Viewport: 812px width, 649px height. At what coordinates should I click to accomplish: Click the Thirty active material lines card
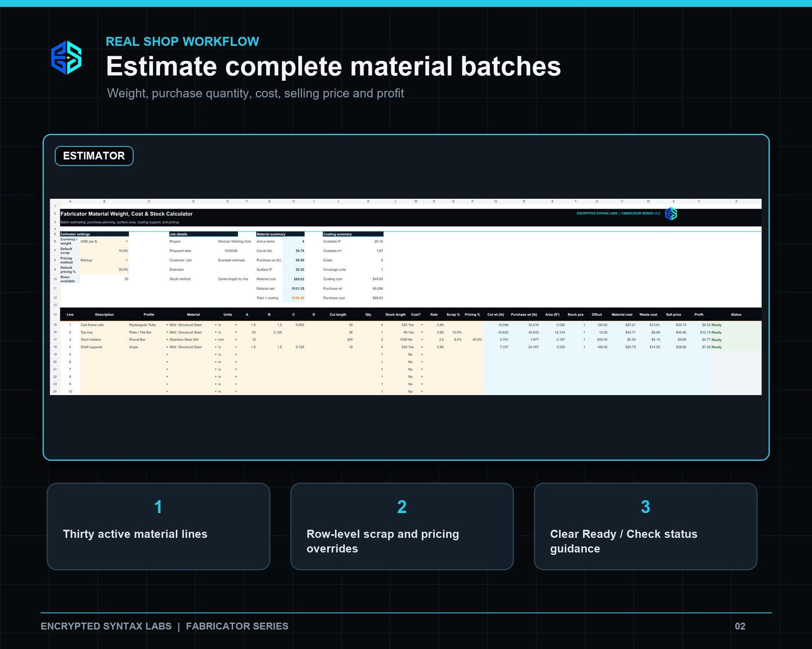159,526
